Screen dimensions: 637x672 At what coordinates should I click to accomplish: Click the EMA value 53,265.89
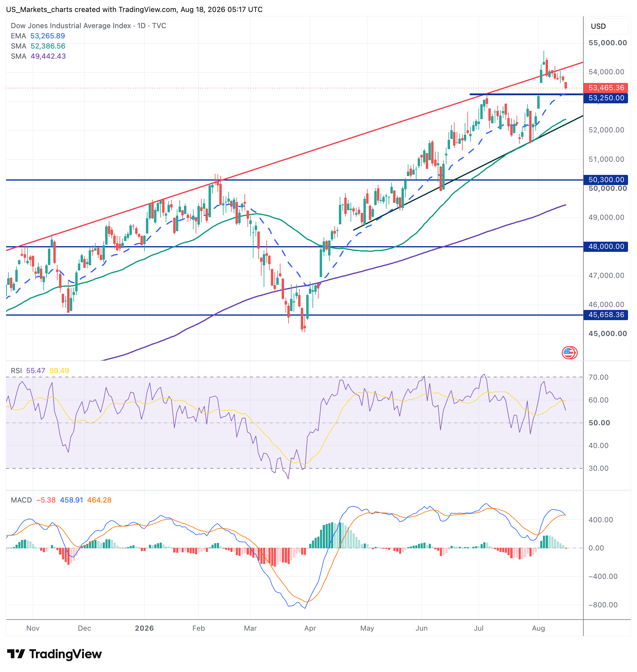pos(48,36)
